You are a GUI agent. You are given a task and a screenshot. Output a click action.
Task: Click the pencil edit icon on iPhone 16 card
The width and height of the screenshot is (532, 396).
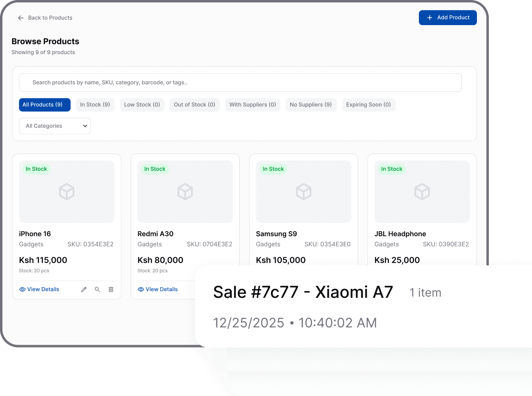84,289
